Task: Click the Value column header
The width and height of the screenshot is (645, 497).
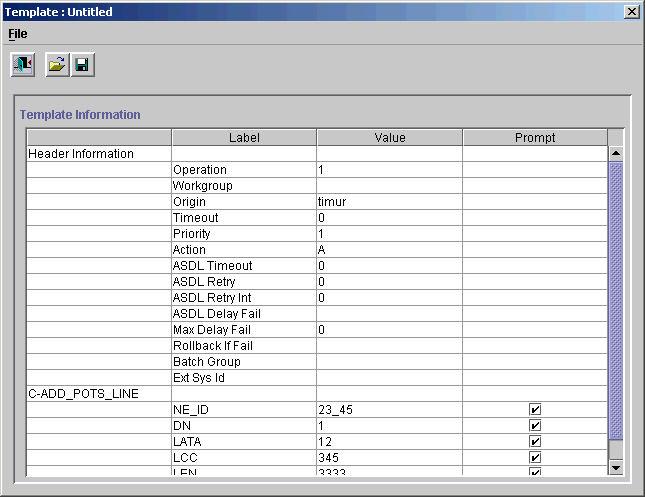Action: point(390,137)
